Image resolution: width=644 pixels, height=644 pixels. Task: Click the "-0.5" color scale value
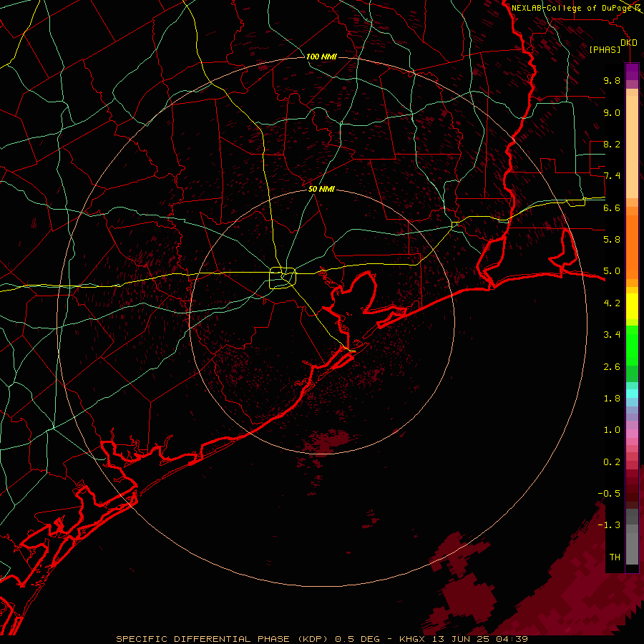(x=609, y=494)
